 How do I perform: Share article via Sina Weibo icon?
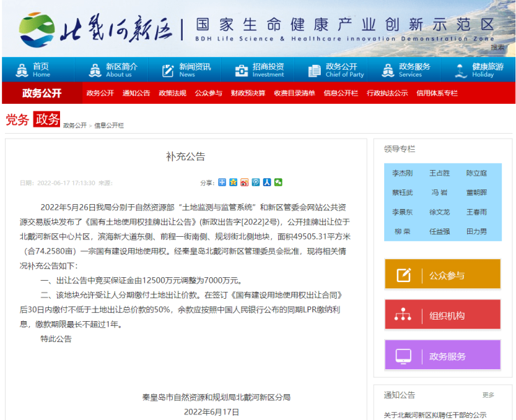point(244,182)
